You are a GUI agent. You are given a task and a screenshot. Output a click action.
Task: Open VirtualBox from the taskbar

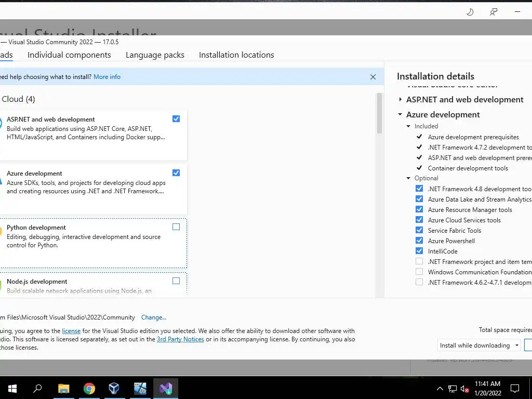pyautogui.click(x=114, y=388)
